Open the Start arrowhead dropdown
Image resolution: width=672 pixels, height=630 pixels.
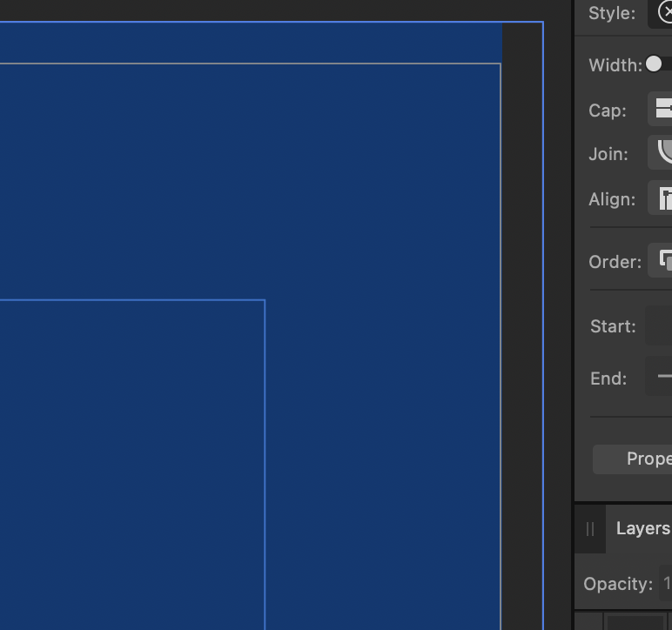(659, 325)
